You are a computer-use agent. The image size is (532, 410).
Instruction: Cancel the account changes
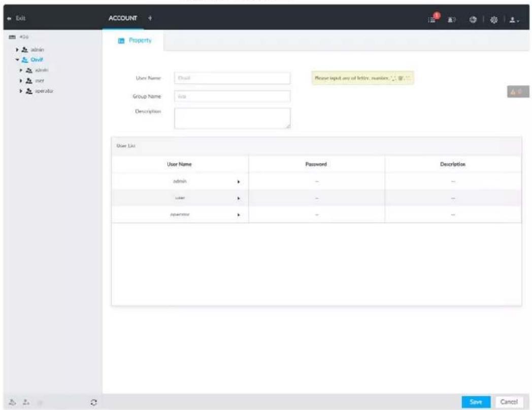pos(509,402)
